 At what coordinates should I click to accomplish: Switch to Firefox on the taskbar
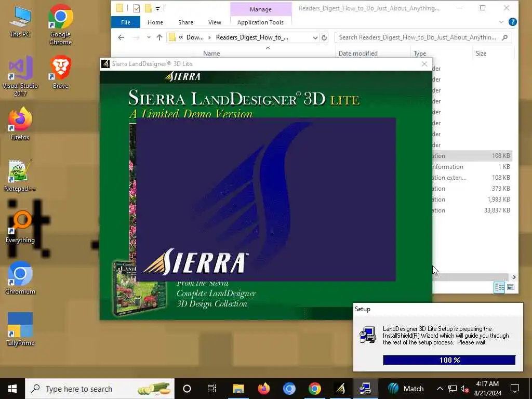pos(263,389)
